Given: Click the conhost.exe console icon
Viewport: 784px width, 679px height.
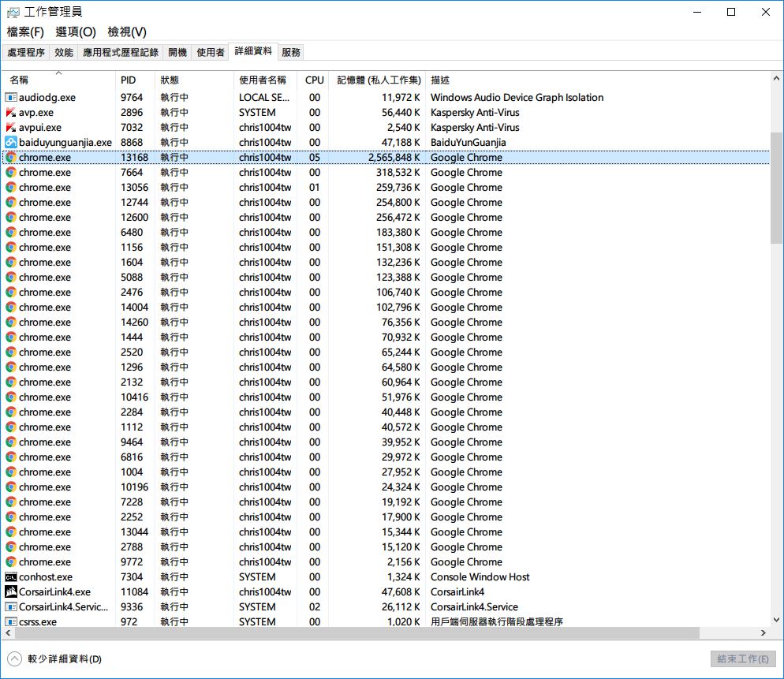Looking at the screenshot, I should coord(11,576).
